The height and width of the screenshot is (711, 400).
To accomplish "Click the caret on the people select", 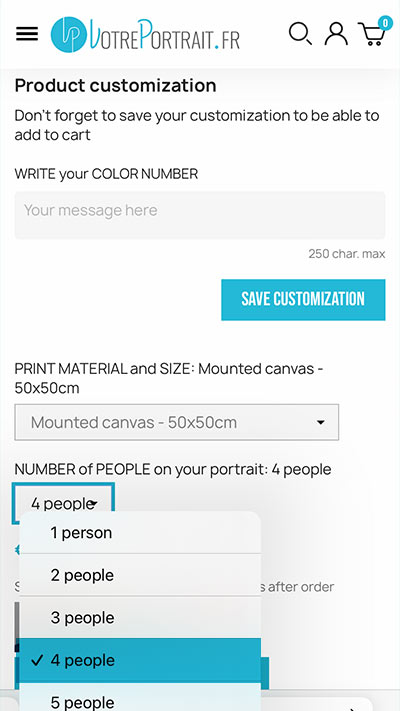I will 93,504.
